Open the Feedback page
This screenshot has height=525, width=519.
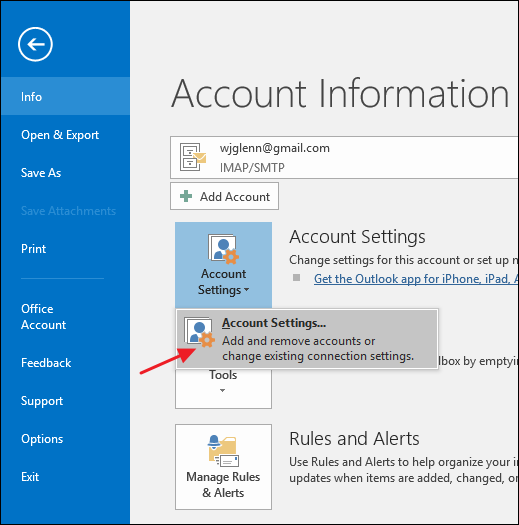(x=65, y=363)
